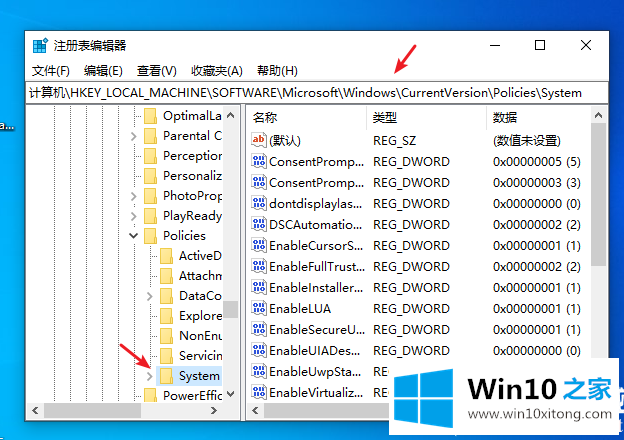This screenshot has height=440, width=624.
Task: Select the PhotoProp folder icon
Action: (150, 196)
